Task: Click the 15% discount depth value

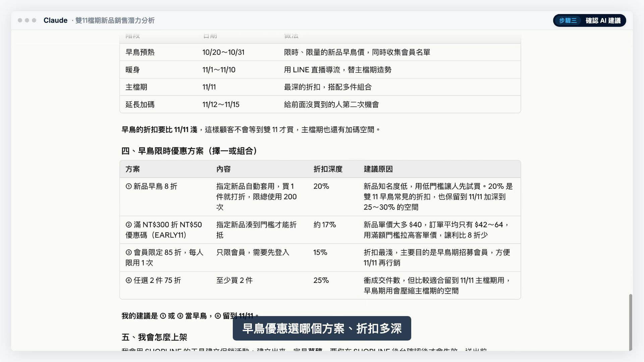Action: coord(320,252)
